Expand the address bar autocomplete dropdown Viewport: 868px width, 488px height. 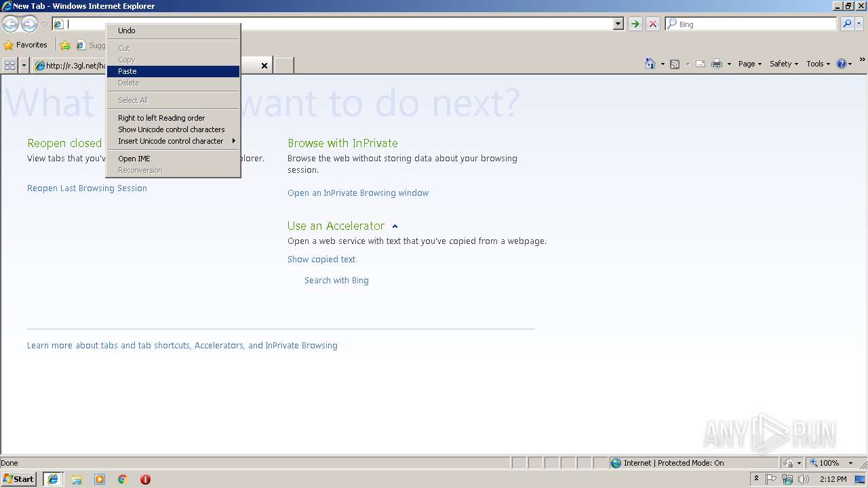click(618, 24)
